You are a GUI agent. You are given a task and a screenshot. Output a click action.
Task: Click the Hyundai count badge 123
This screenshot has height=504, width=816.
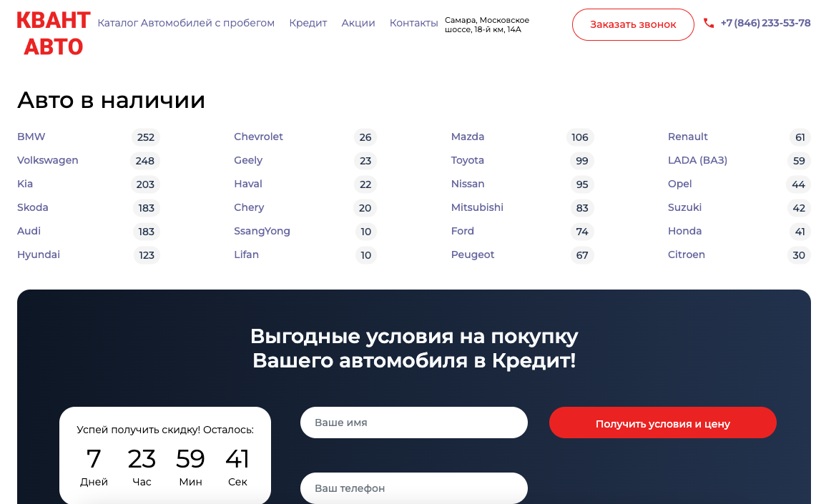point(146,255)
